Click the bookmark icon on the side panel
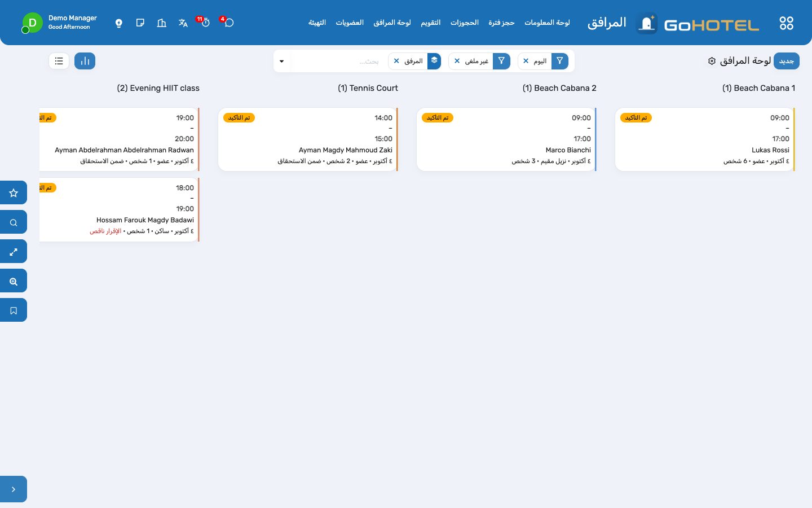Viewport: 812px width, 508px height. coord(14,310)
